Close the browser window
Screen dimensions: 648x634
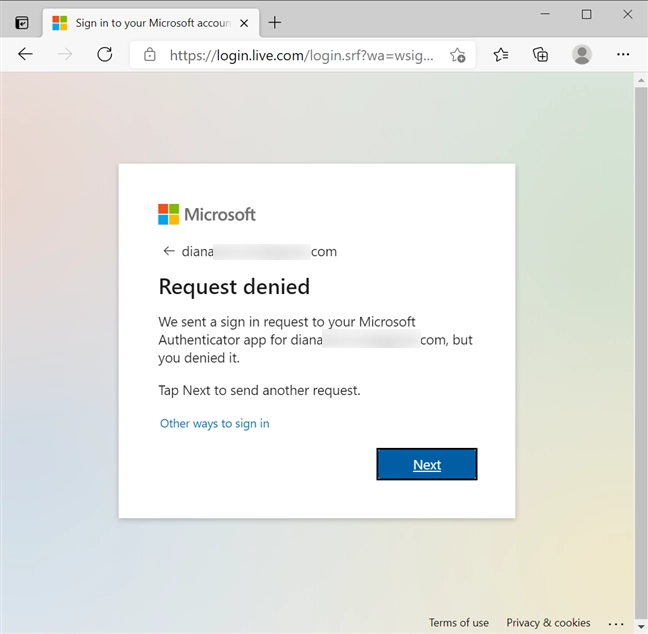coord(627,14)
